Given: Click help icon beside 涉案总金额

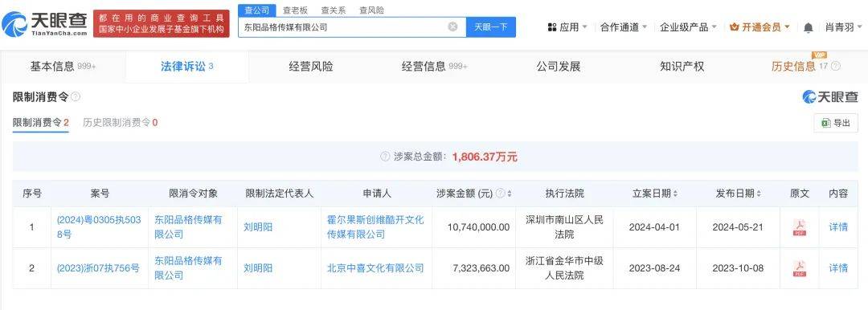Looking at the screenshot, I should 385,157.
